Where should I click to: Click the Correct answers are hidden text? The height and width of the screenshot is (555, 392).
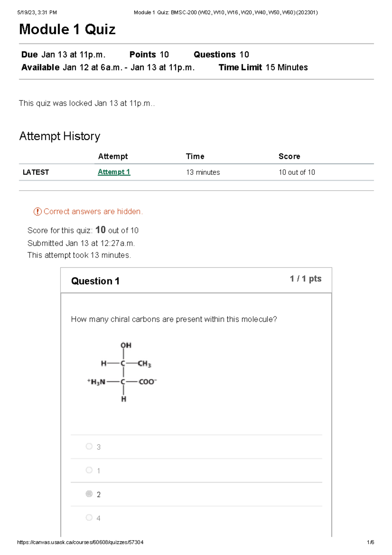93,211
